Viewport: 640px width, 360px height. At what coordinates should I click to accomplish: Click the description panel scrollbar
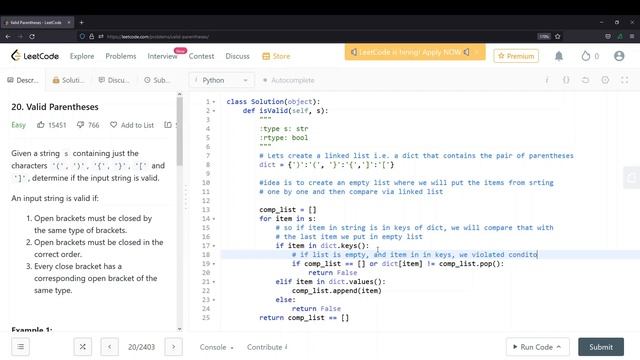click(180, 131)
